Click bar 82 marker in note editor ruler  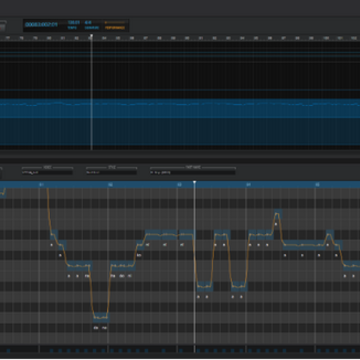click(x=110, y=184)
